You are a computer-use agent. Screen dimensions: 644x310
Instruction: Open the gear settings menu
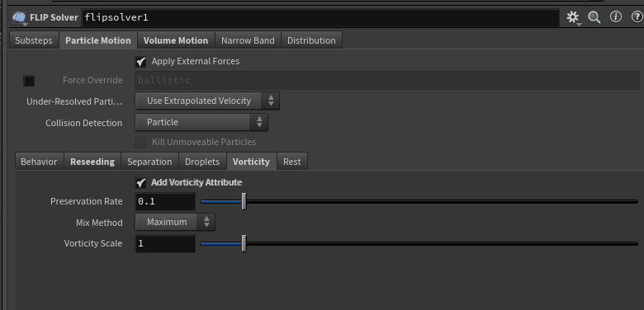(572, 17)
